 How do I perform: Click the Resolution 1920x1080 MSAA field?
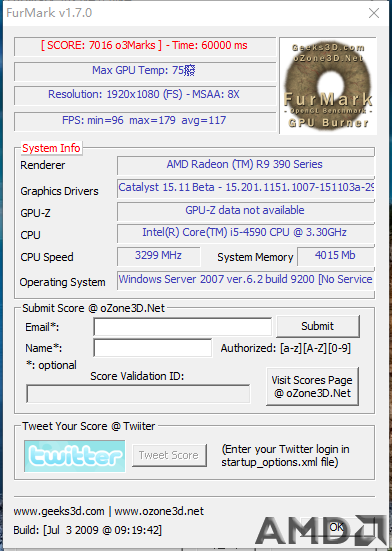(x=145, y=95)
